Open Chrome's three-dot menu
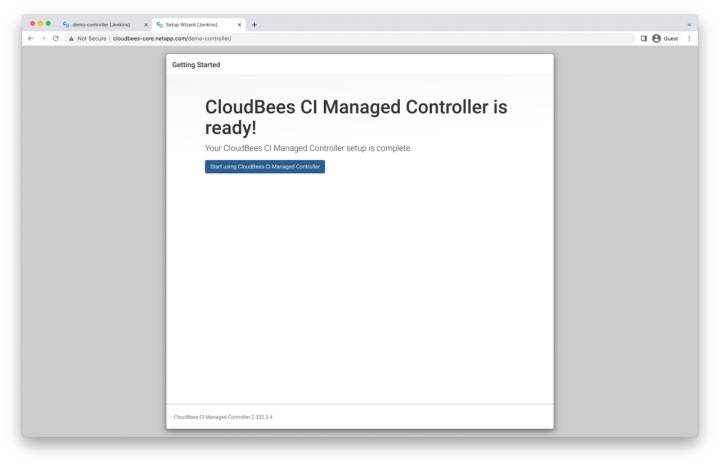 click(689, 38)
